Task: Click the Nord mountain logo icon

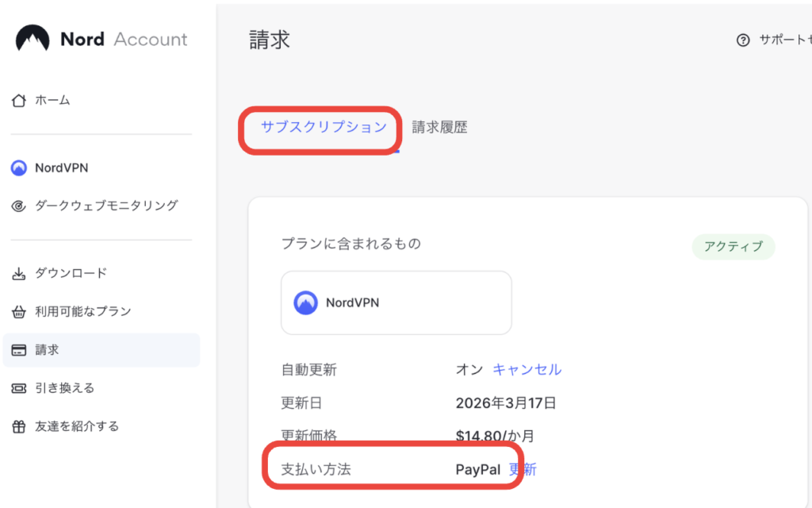Action: click(33, 39)
